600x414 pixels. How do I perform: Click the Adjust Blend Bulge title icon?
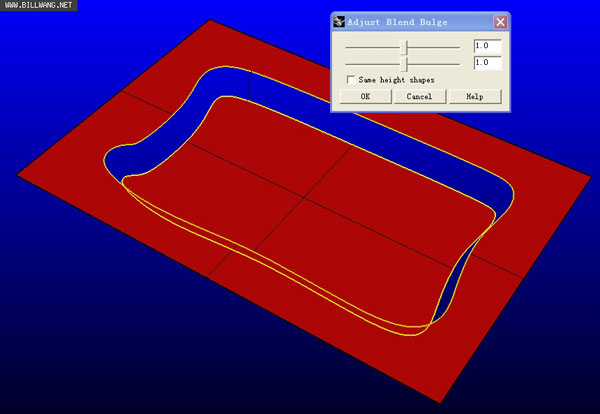(x=339, y=22)
